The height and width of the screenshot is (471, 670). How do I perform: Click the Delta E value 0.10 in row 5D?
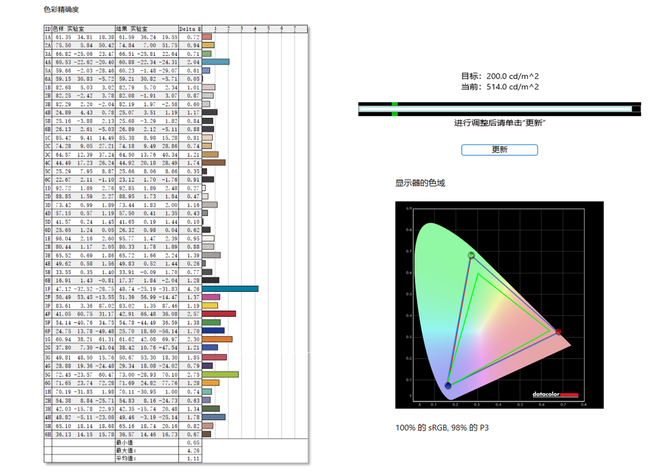(193, 222)
